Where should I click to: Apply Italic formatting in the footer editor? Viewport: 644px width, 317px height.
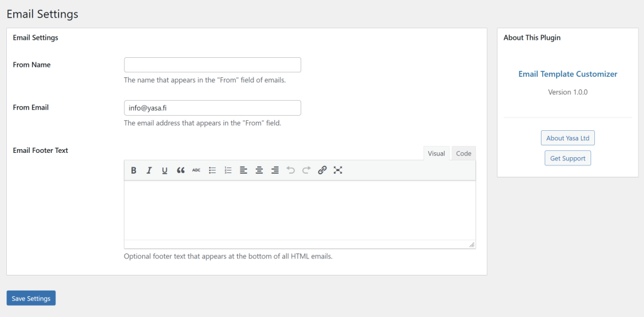click(x=149, y=170)
